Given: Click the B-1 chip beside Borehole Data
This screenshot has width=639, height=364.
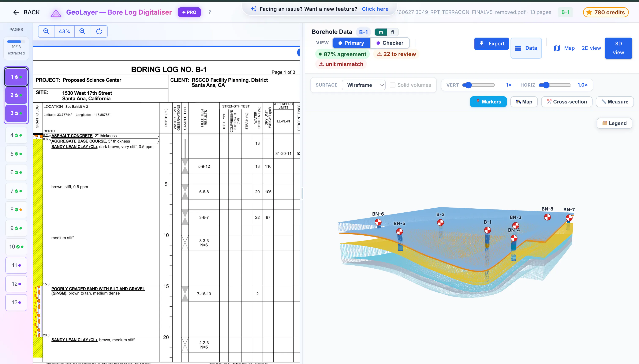Looking at the screenshot, I should (x=363, y=32).
